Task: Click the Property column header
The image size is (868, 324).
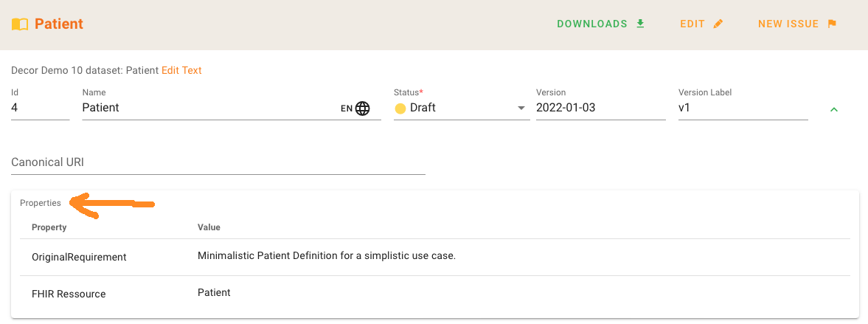Action: point(49,227)
